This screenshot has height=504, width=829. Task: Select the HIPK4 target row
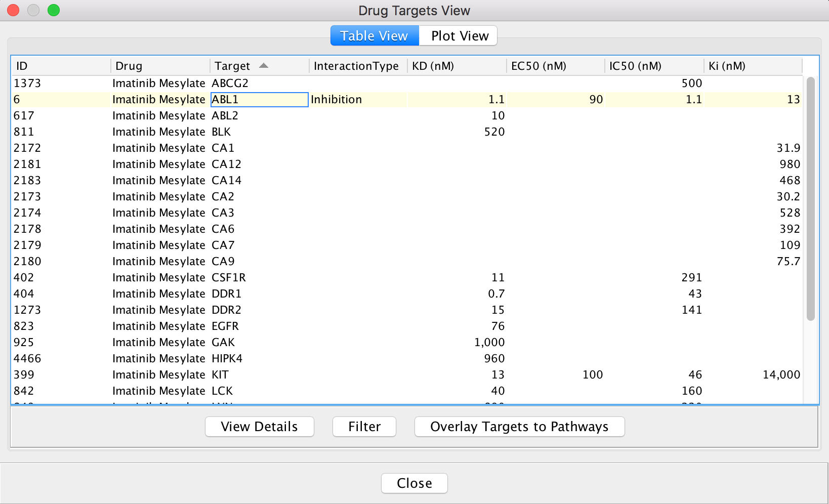407,359
